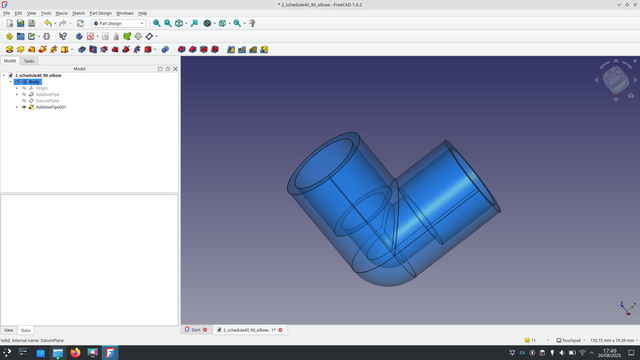Open the Macro menu
640x360 pixels.
pos(62,13)
